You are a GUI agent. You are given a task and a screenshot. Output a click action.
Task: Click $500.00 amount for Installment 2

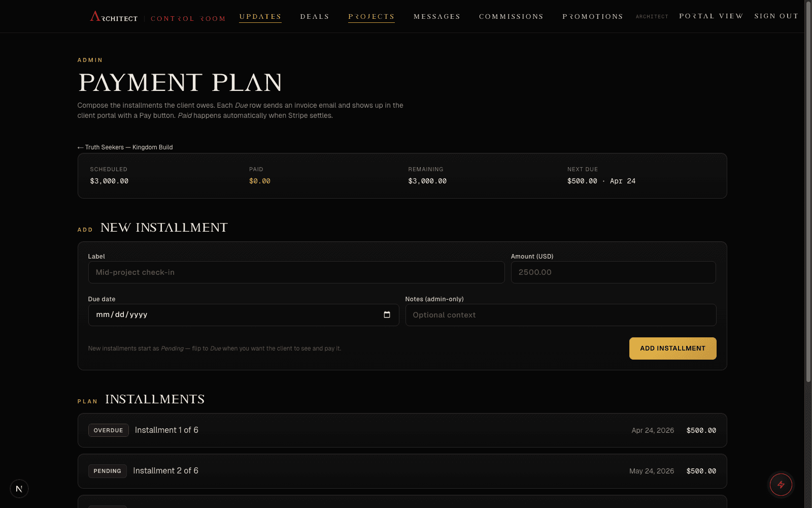pos(701,471)
